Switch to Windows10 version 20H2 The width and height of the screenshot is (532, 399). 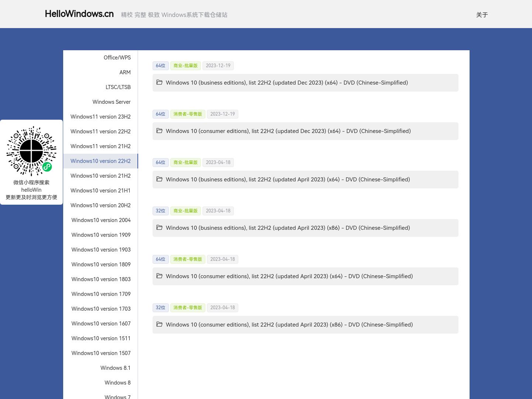100,205
